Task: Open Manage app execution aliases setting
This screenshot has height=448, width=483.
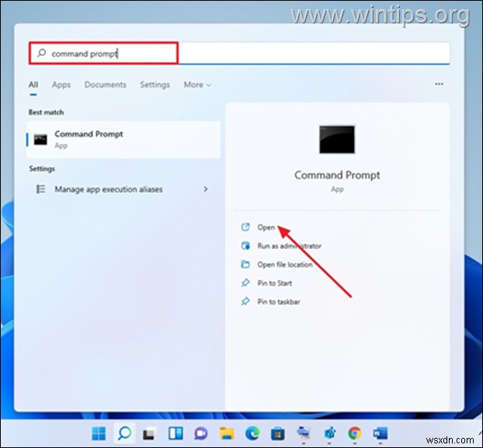Action: coord(123,189)
